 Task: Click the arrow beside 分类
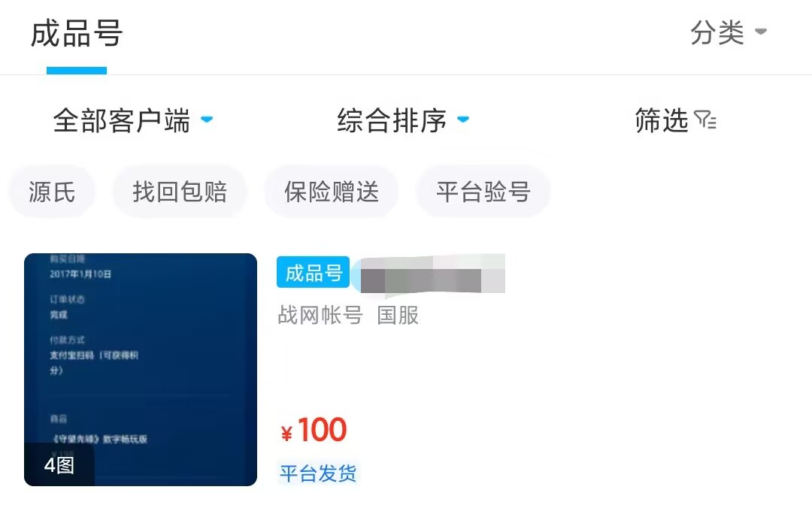(x=761, y=32)
